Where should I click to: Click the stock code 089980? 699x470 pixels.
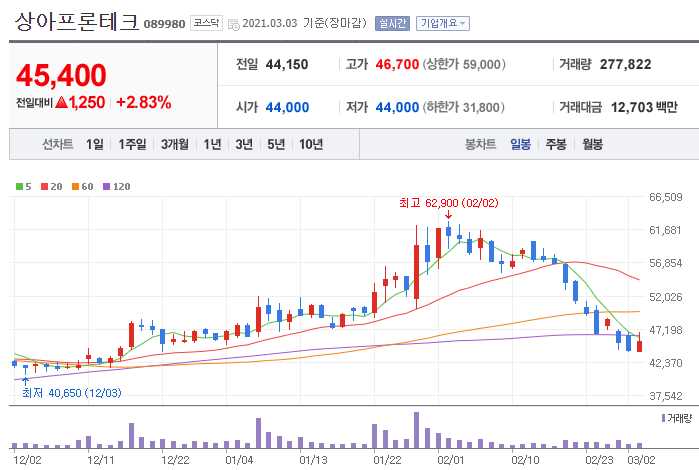[164, 24]
